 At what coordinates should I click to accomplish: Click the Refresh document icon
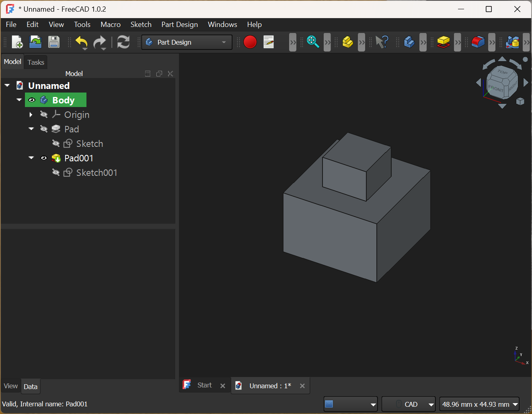pos(123,42)
